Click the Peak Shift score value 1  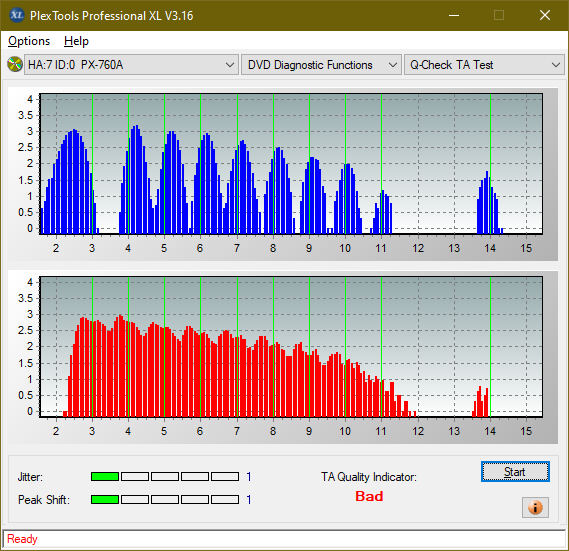(249, 500)
